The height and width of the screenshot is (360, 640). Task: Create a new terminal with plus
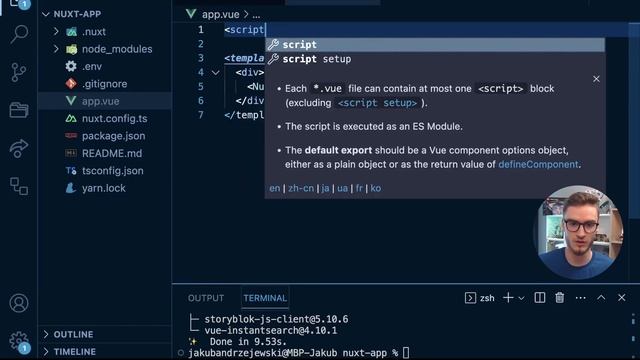(x=508, y=298)
